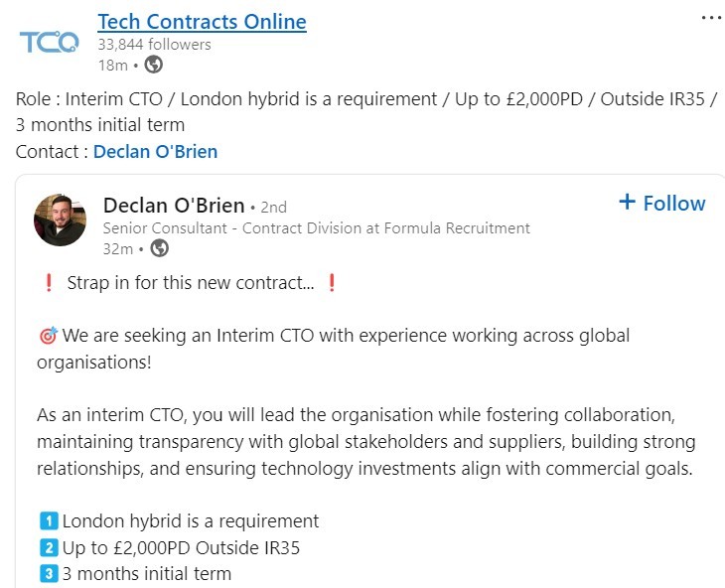
Task: Click the number 2 keycap emoji
Action: coord(48,547)
